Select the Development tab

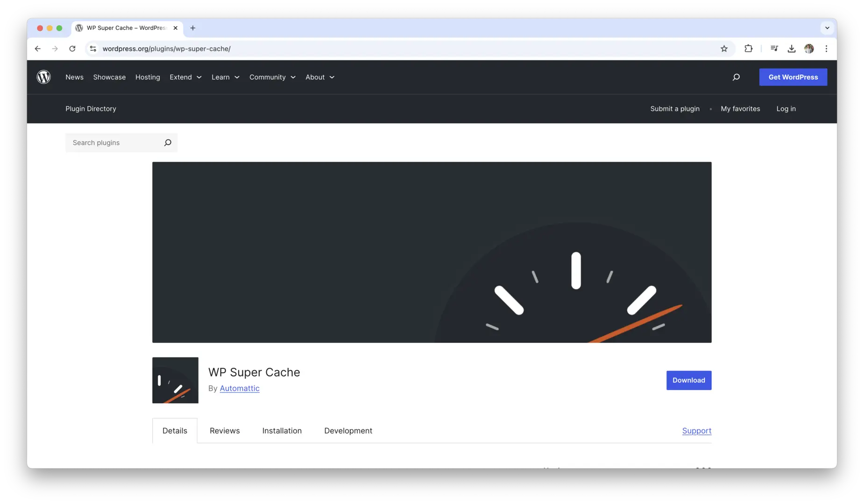tap(348, 430)
